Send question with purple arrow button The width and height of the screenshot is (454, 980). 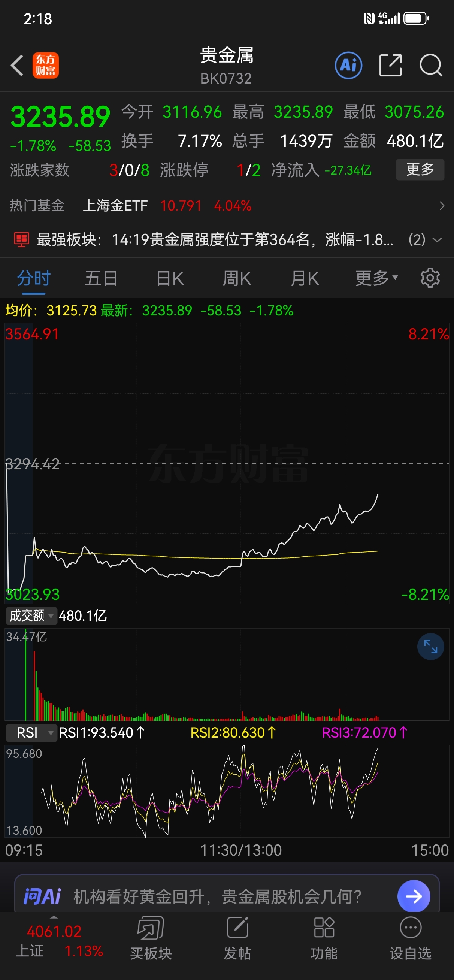tap(414, 896)
